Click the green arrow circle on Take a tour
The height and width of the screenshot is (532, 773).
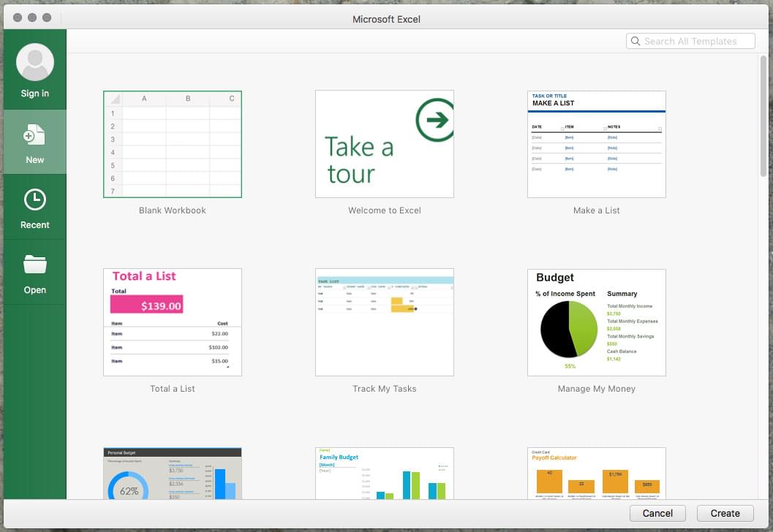435,120
